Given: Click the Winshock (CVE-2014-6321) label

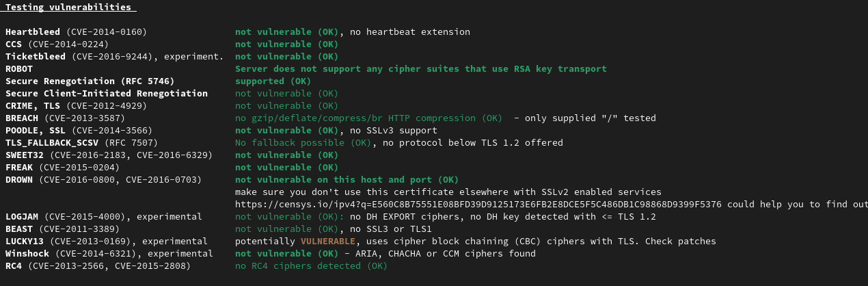Looking at the screenshot, I should [106, 254].
